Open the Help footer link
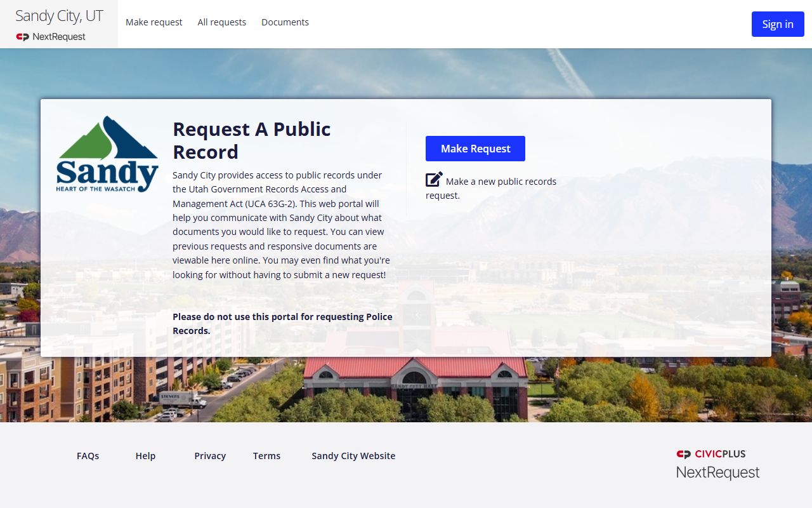The image size is (812, 508). [x=145, y=456]
